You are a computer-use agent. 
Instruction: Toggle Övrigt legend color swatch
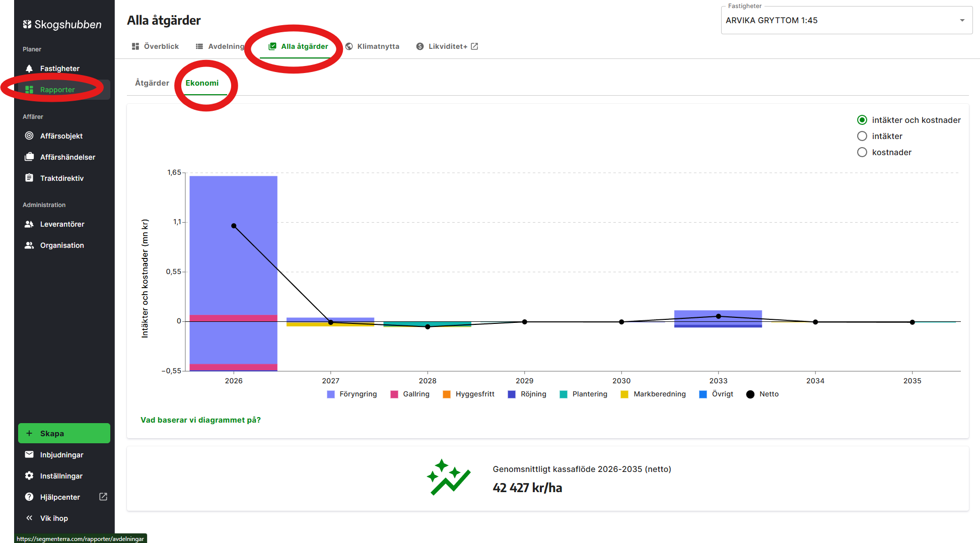(x=703, y=394)
